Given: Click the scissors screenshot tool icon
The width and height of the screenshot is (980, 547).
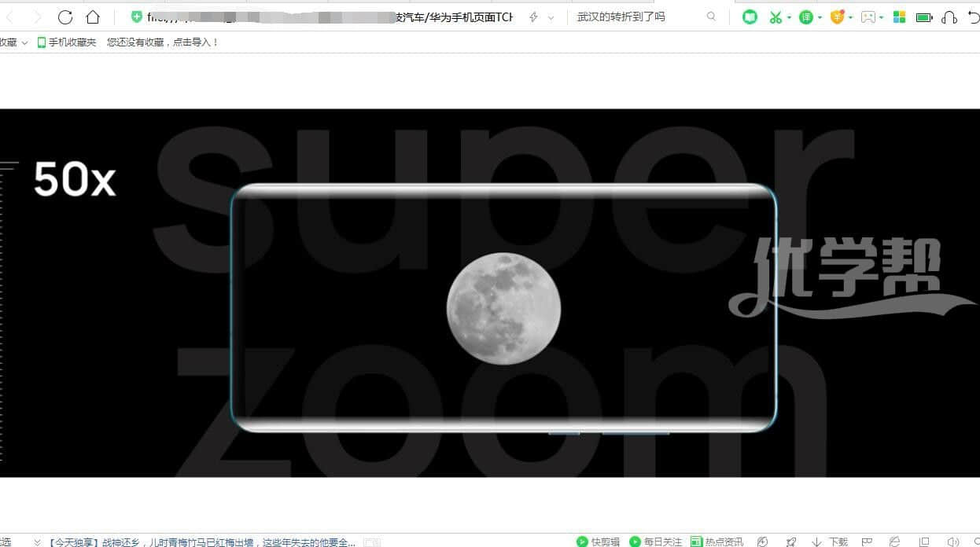Looking at the screenshot, I should [776, 17].
